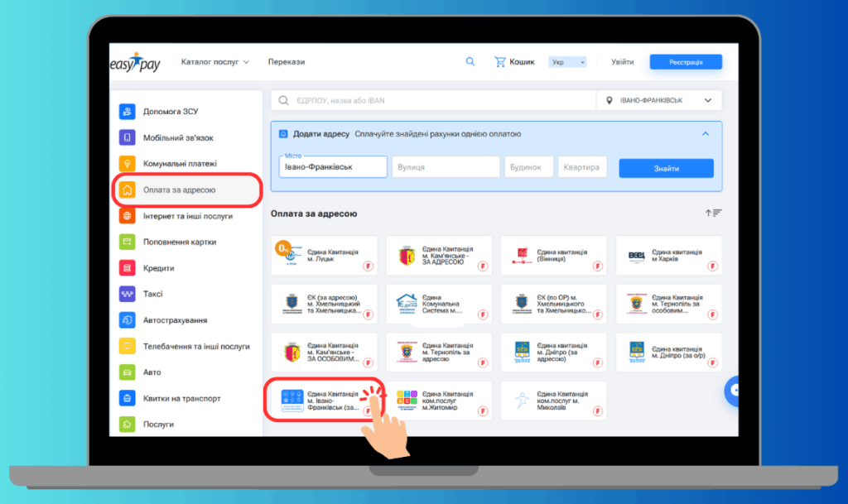Open the search magnifier icon in header
Screen dimensions: 848x504
coord(470,61)
